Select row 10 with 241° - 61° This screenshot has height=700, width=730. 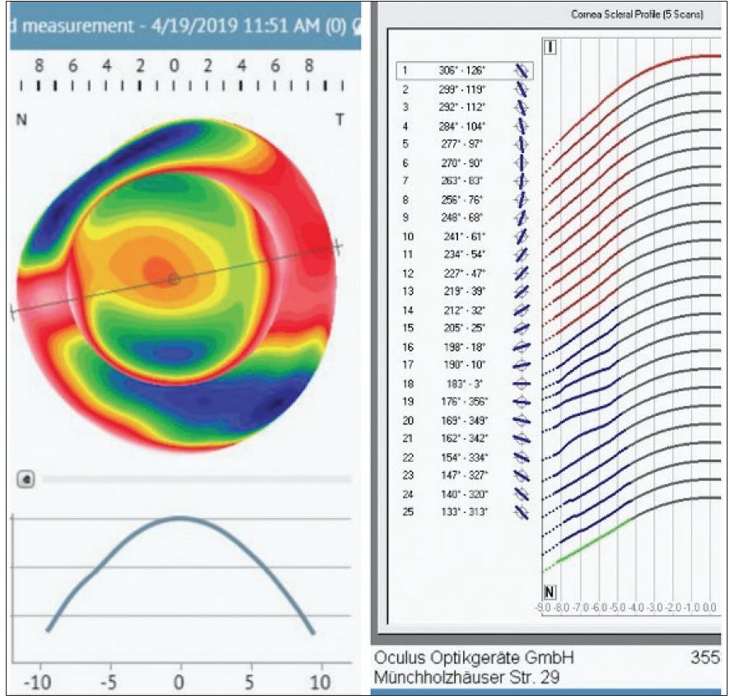pyautogui.click(x=461, y=236)
